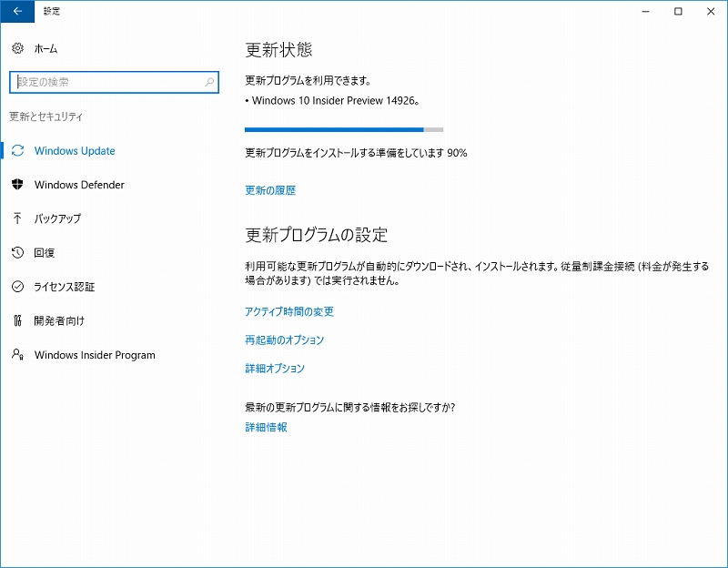This screenshot has height=568, width=728.
Task: Click the back arrow button
Action: point(17,11)
